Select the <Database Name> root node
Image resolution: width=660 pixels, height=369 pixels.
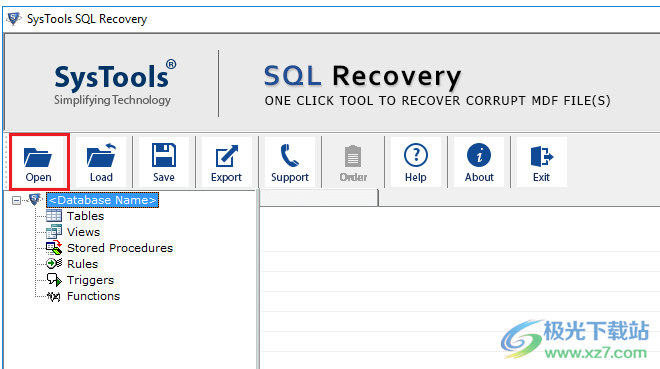(x=102, y=200)
